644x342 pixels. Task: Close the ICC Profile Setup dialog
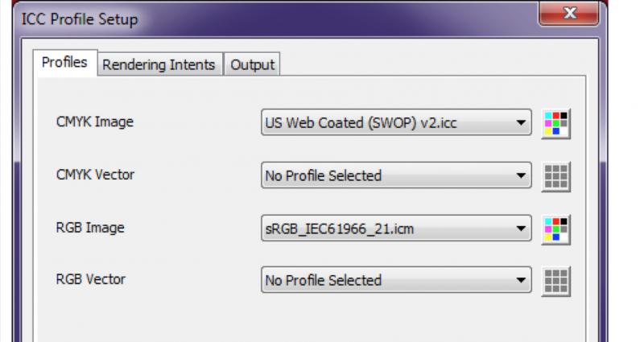[x=569, y=14]
